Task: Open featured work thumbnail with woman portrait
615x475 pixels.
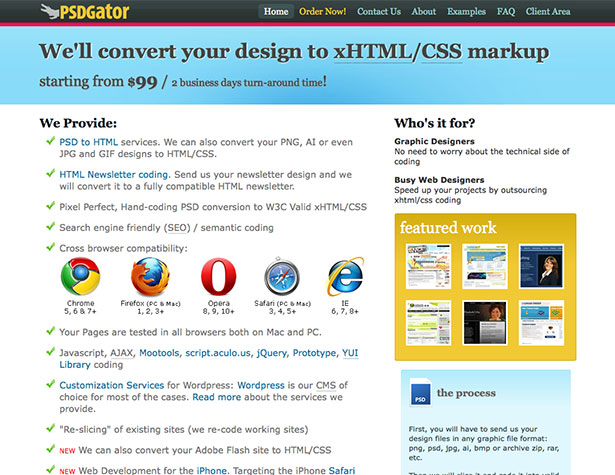Action: [541, 266]
